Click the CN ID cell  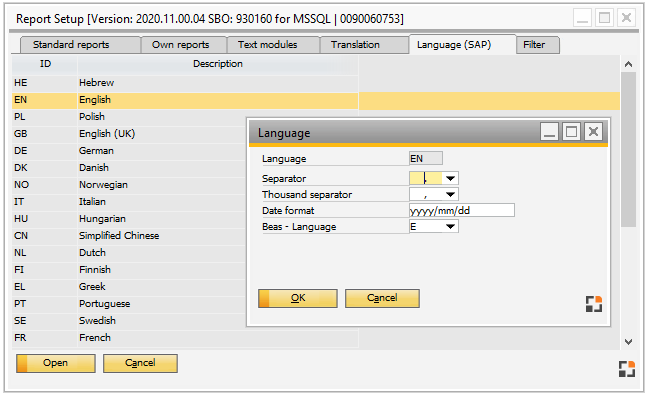(45, 236)
